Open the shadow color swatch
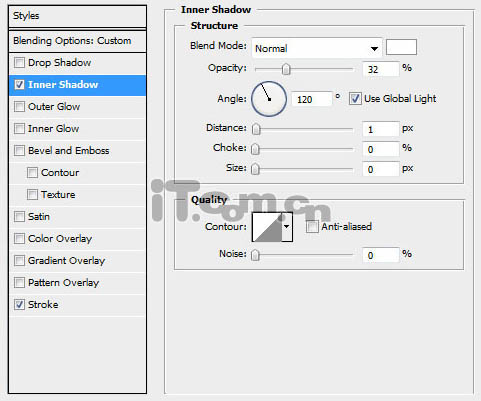Image resolution: width=481 pixels, height=401 pixels. tap(401, 47)
